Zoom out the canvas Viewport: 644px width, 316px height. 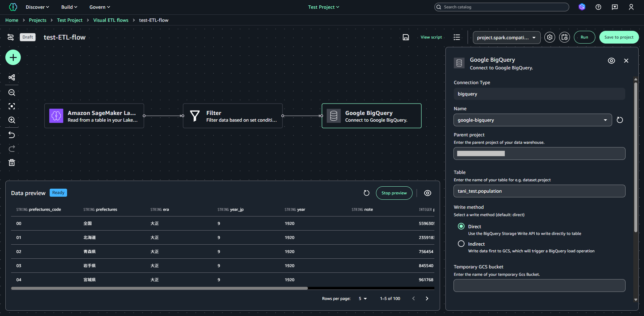(12, 92)
